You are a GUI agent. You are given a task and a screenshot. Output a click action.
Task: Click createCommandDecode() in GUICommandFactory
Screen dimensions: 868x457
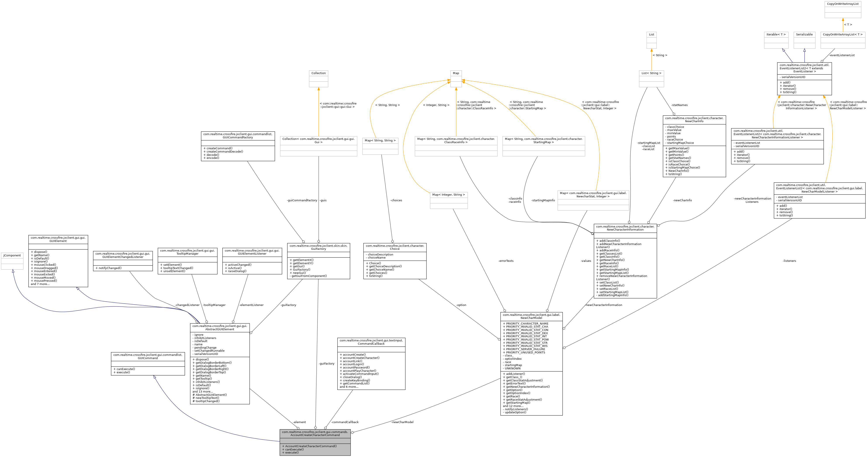point(223,152)
